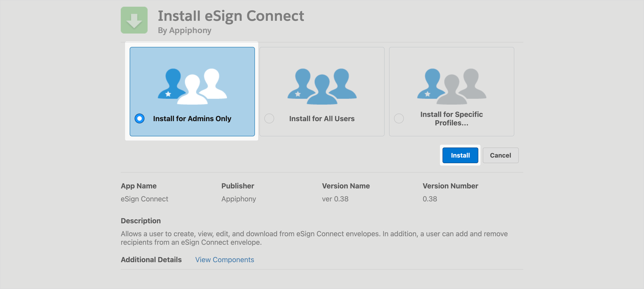Image resolution: width=644 pixels, height=289 pixels.
Task: Cancel the package installation
Action: pos(500,155)
